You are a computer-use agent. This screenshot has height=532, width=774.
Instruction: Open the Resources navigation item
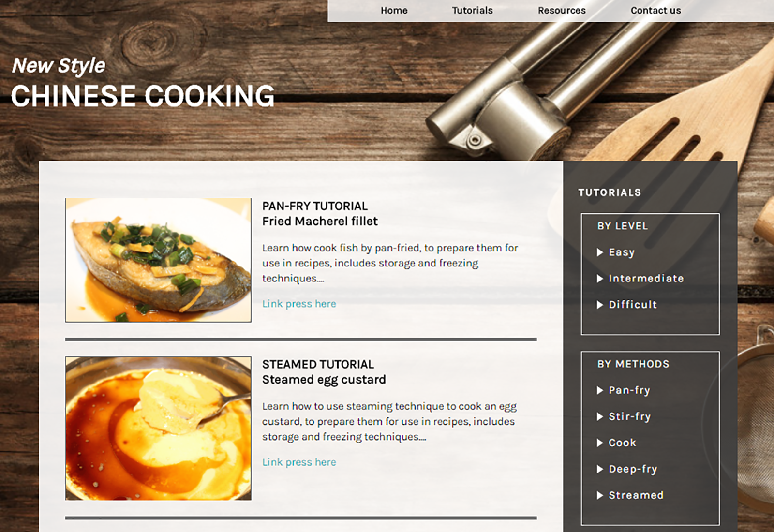pyautogui.click(x=562, y=10)
